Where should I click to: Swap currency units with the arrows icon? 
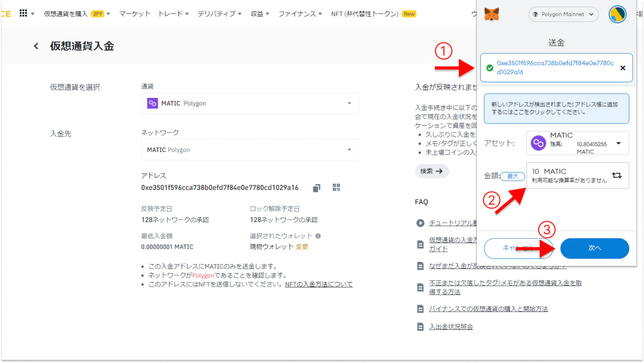[x=617, y=175]
